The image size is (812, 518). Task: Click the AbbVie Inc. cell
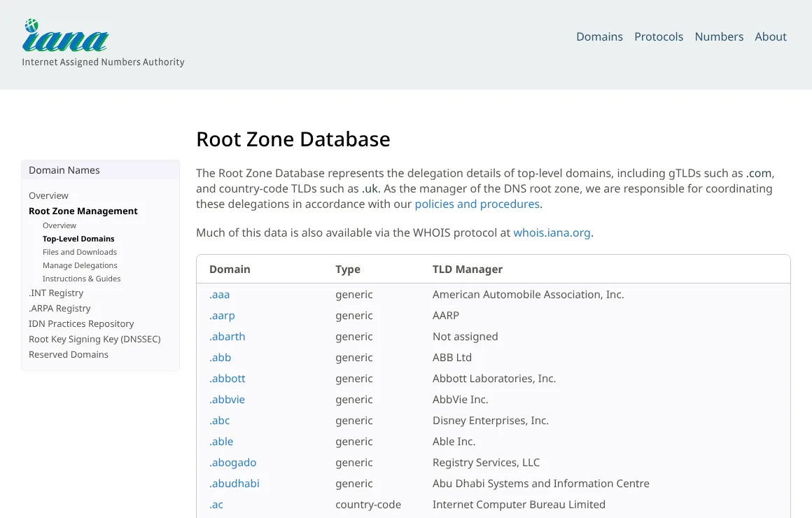[461, 400]
